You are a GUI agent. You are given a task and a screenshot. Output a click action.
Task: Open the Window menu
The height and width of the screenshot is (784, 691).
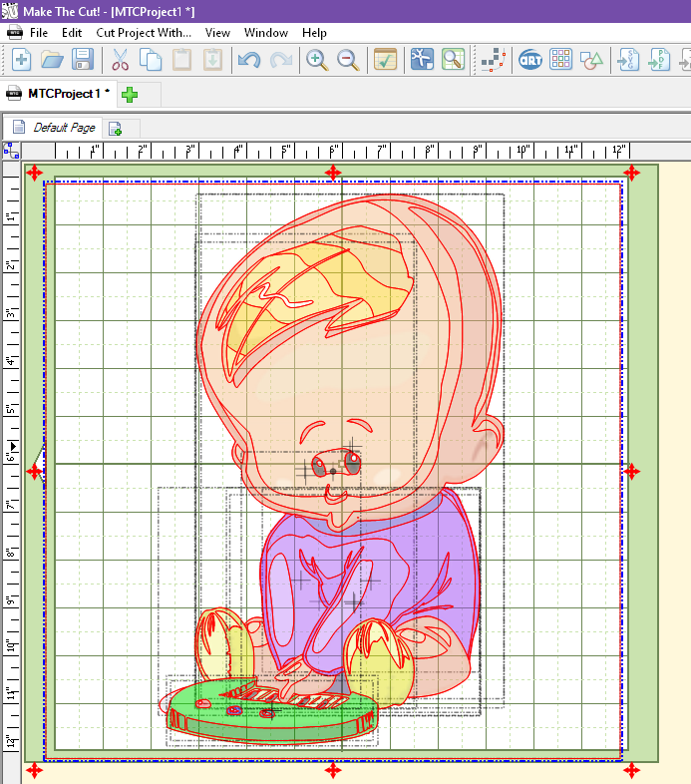(x=266, y=33)
